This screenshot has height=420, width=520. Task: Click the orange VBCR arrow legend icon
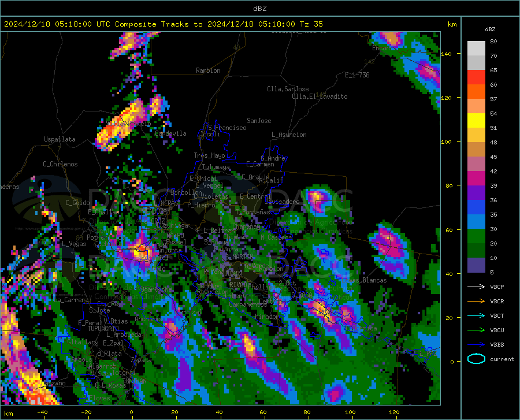pyautogui.click(x=476, y=302)
